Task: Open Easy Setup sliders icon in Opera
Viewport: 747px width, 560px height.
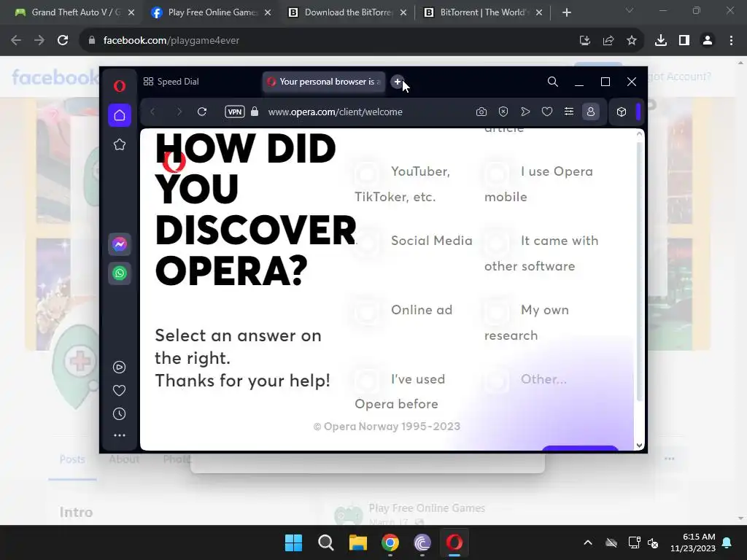Action: 569,112
